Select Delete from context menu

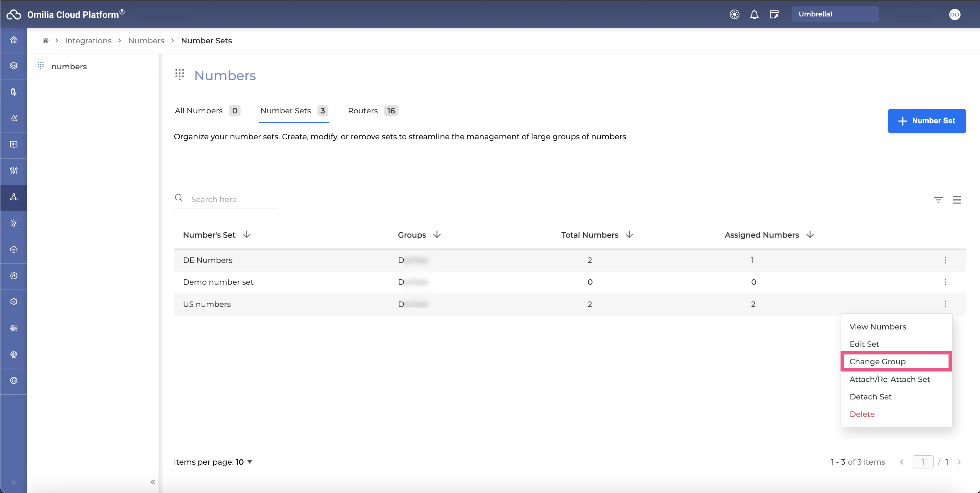(x=862, y=414)
